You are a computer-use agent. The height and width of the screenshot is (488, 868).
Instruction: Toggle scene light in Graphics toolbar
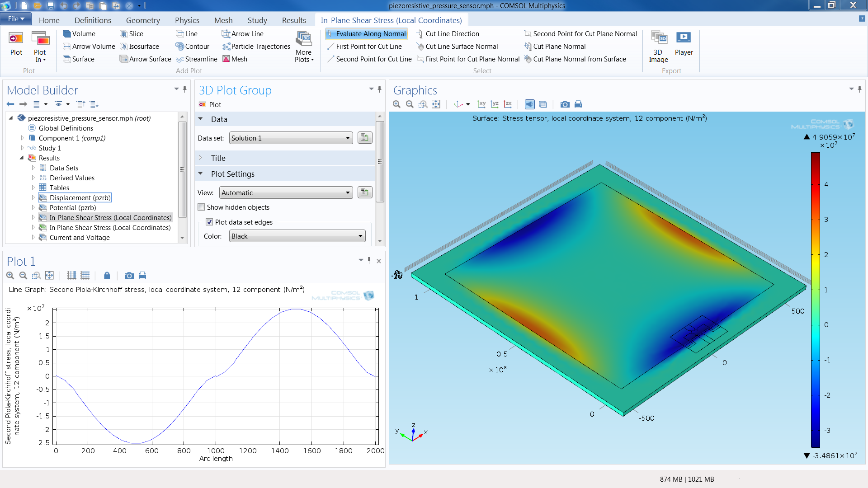click(x=529, y=104)
